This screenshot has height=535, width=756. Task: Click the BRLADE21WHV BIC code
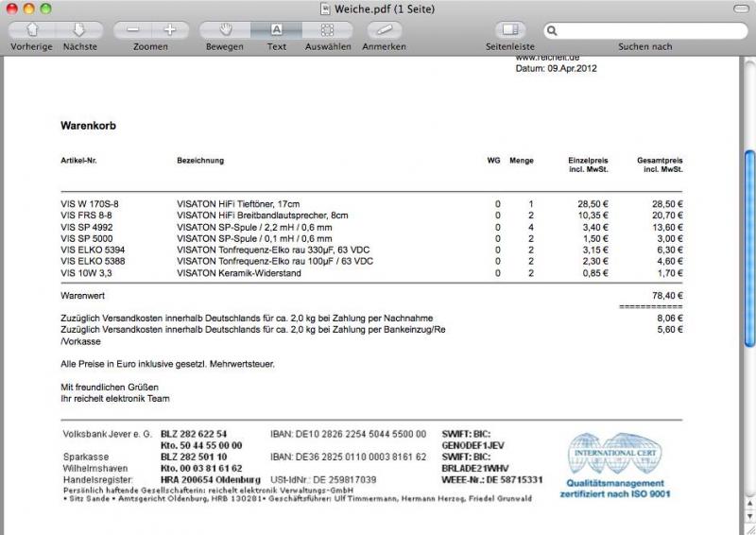475,469
